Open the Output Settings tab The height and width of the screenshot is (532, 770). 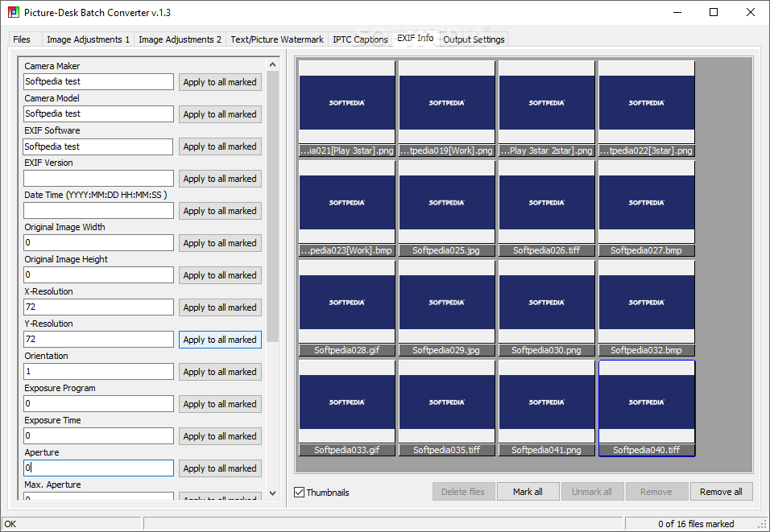(x=474, y=39)
